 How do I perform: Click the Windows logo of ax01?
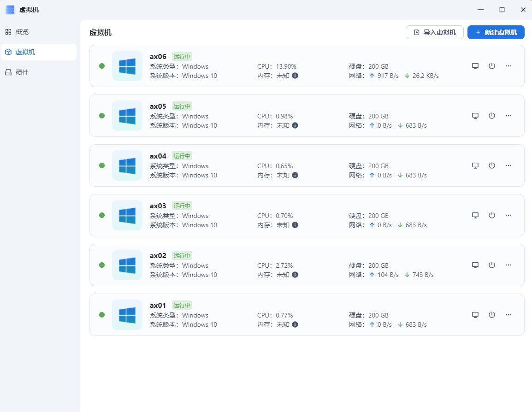127,315
